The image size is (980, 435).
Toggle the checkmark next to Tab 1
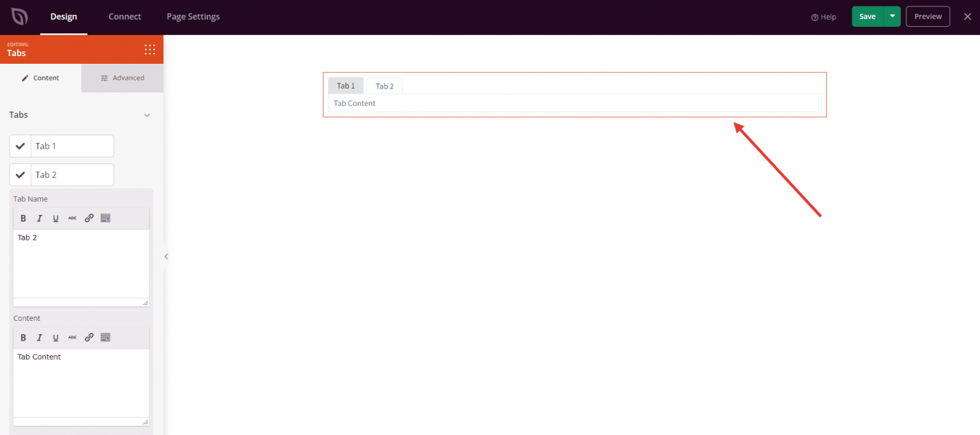coord(20,145)
